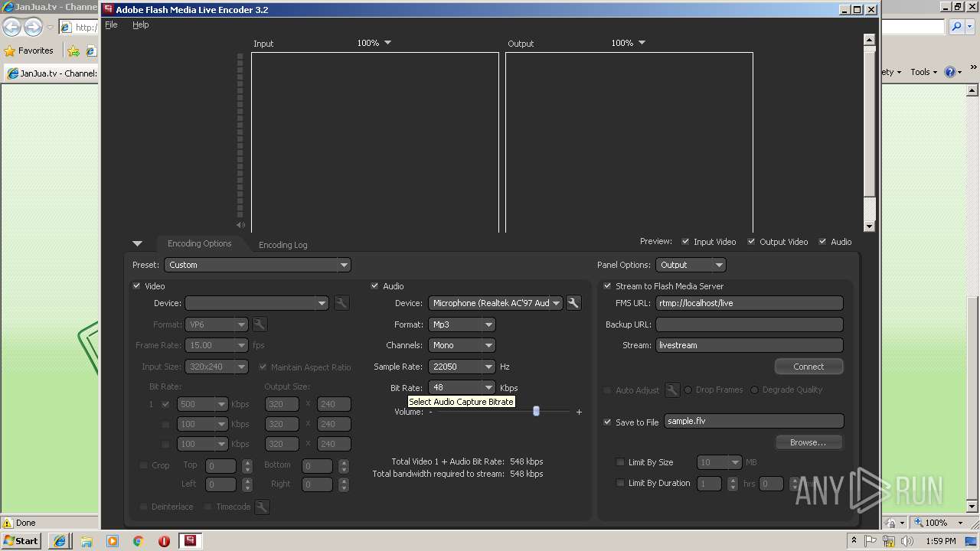Click the speaker icon below audio meter
980x551 pixels.
click(241, 225)
